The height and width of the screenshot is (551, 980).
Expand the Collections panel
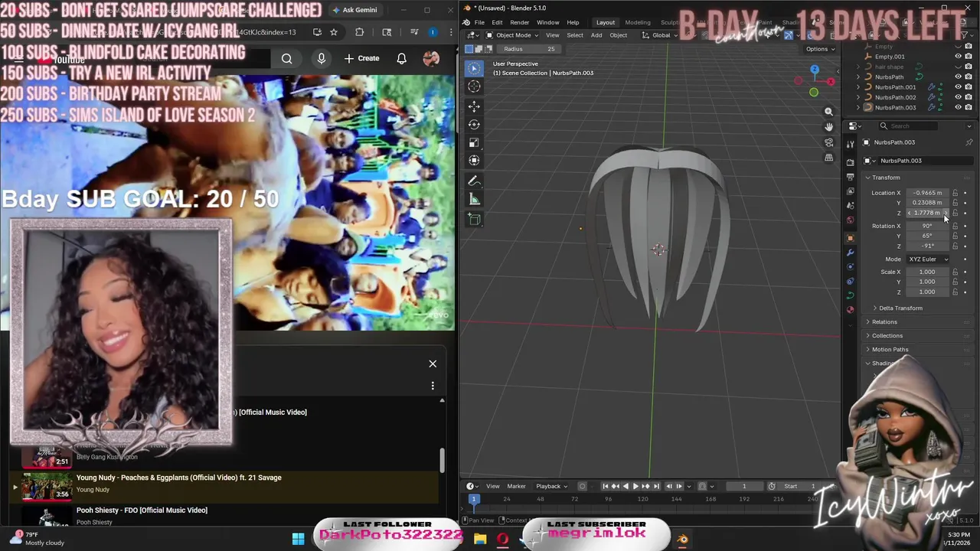click(887, 336)
